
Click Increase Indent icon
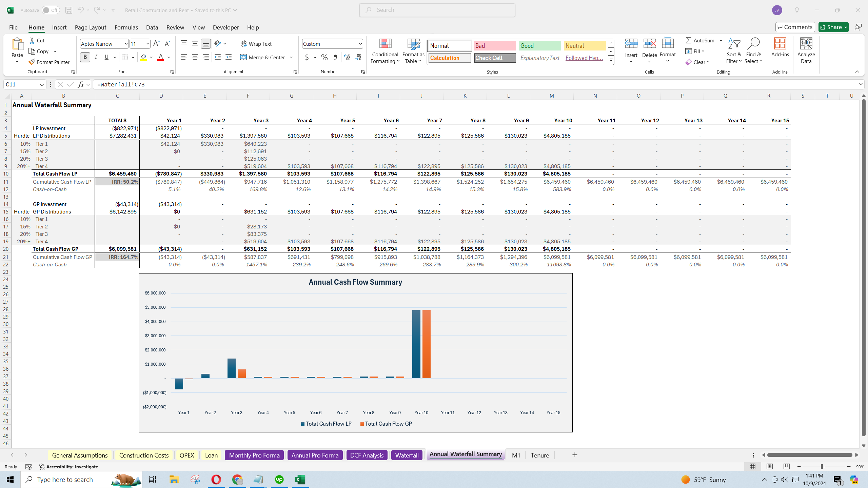(229, 57)
